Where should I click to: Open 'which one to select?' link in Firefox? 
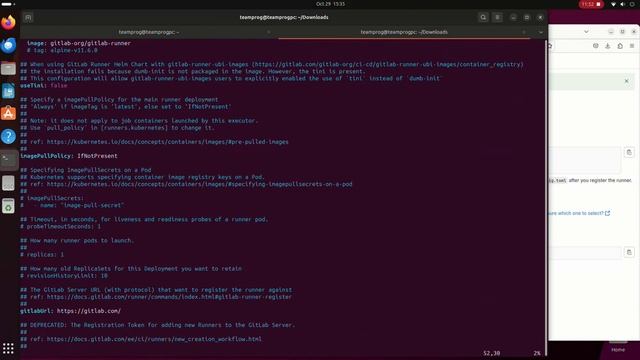579,213
